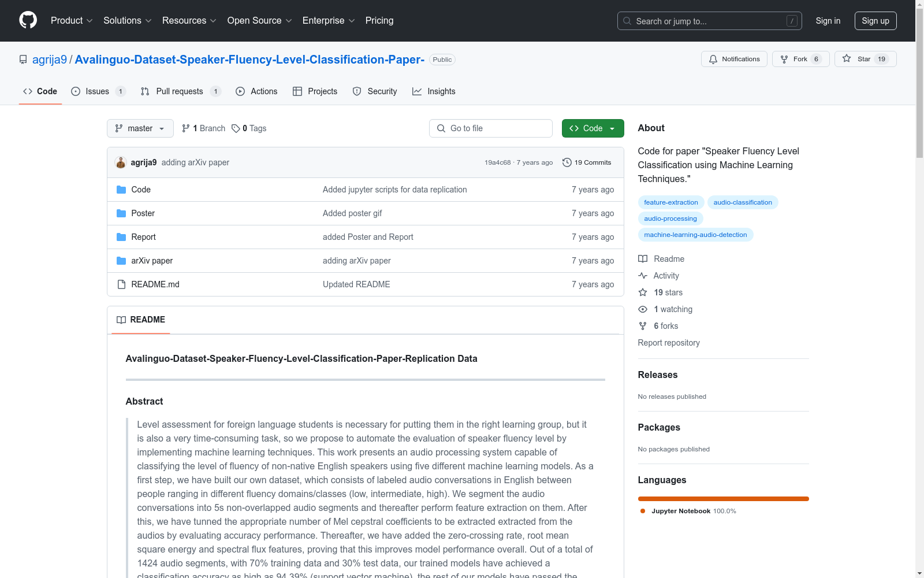Click the Go to file input
The width and height of the screenshot is (924, 578).
tap(491, 128)
